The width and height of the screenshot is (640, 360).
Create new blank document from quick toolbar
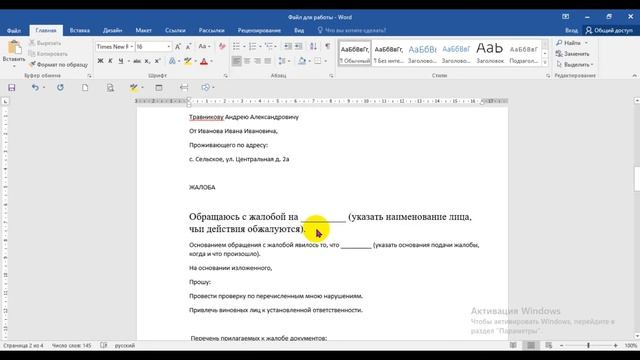85,87
